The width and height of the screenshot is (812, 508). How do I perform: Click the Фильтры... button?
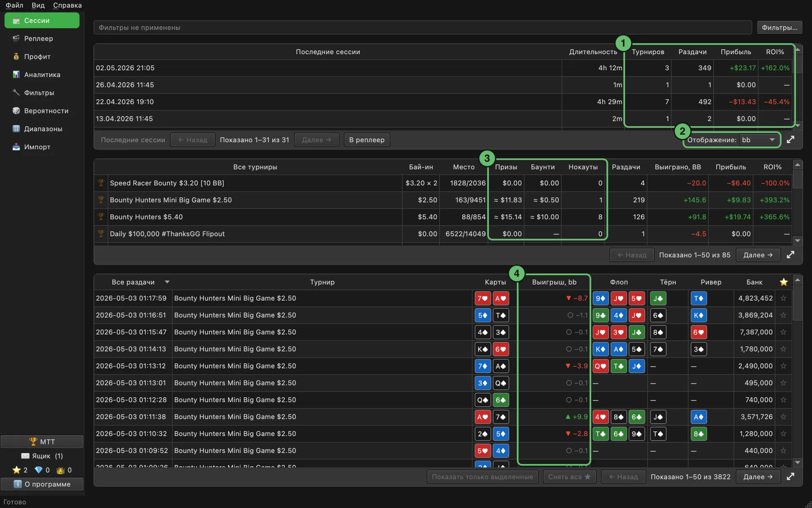click(x=779, y=28)
